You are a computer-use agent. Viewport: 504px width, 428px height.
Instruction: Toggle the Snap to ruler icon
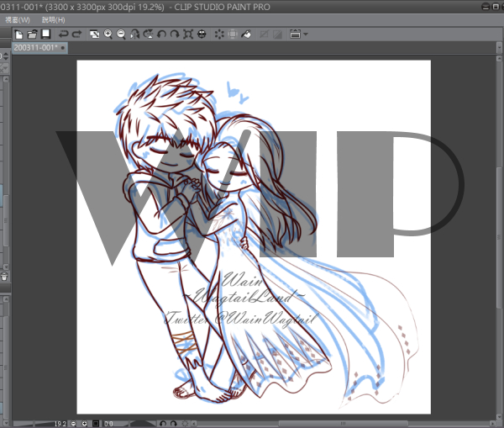264,34
